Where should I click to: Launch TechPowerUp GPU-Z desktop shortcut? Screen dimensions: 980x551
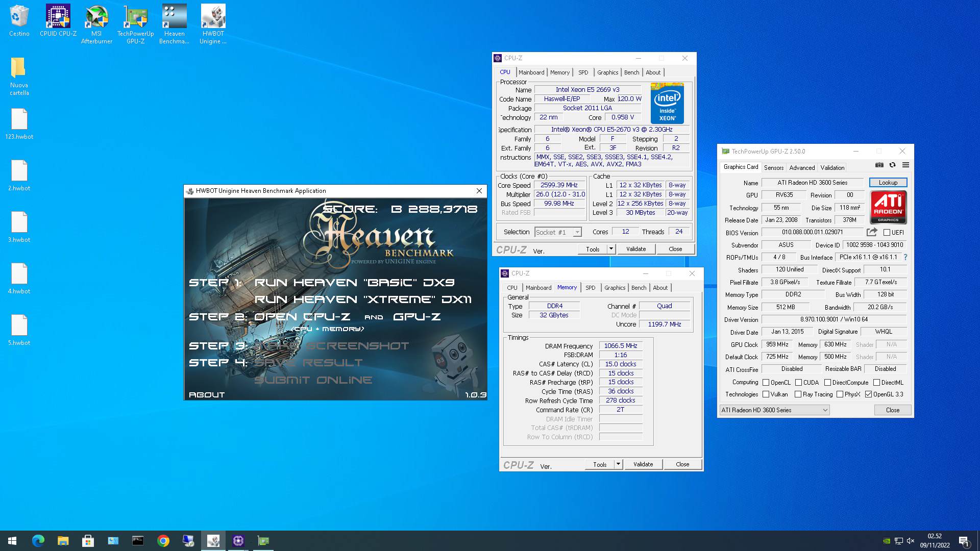135,24
